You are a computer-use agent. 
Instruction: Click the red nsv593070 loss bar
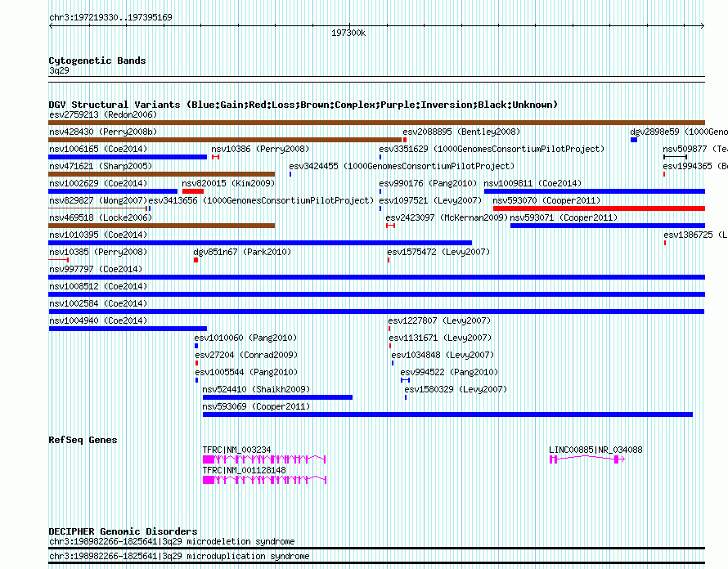(x=599, y=208)
